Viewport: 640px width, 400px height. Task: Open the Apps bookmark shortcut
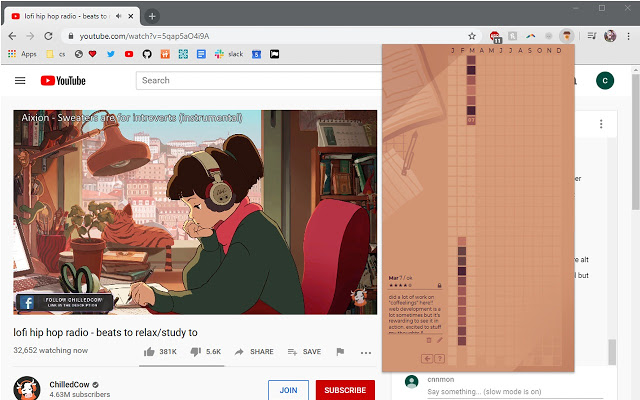[x=22, y=54]
